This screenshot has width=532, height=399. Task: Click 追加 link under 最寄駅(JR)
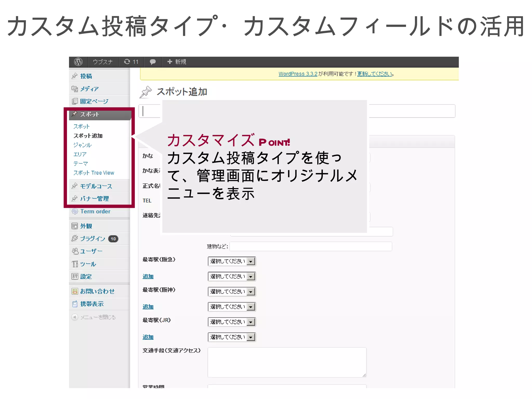point(148,337)
